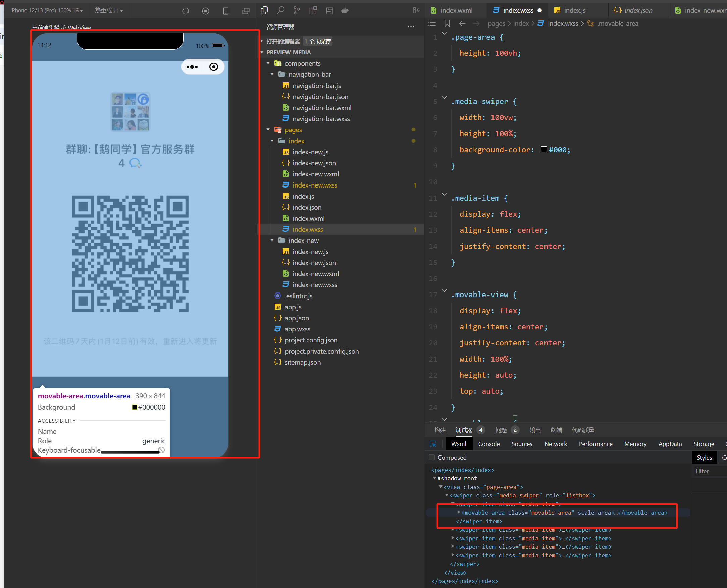This screenshot has width=727, height=588.
Task: Open .eslintrc.js in file tree
Action: [x=298, y=296]
